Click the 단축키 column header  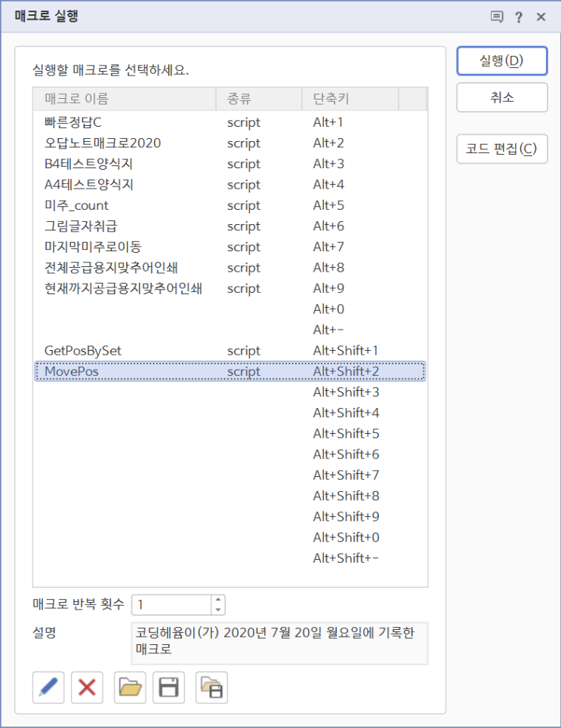tap(350, 99)
